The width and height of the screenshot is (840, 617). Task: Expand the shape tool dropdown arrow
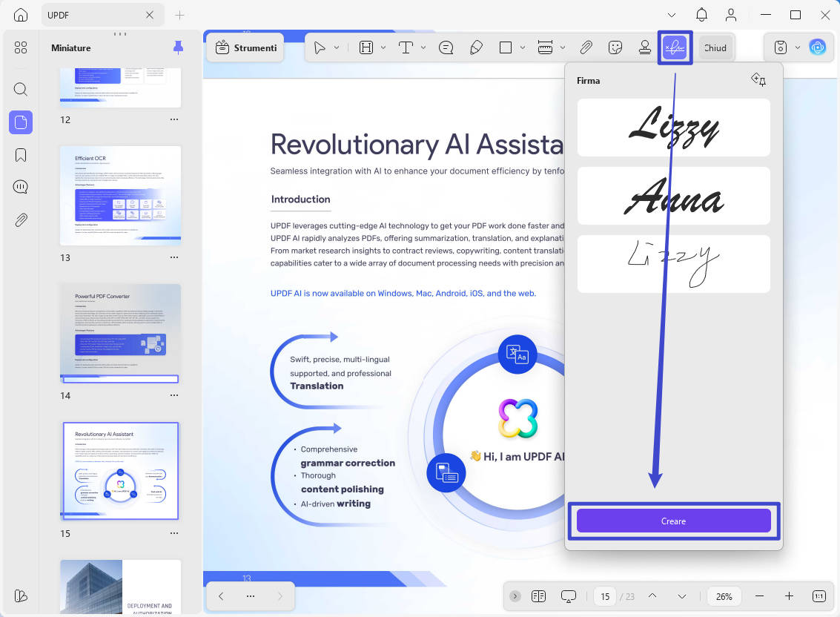pos(523,47)
